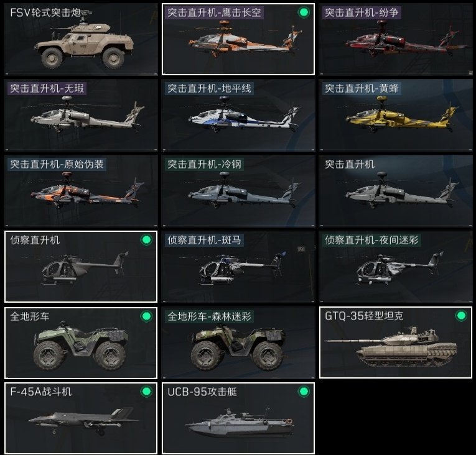Select the 原始伪装 orange camo helicopter
476x455 pixels.
81,191
